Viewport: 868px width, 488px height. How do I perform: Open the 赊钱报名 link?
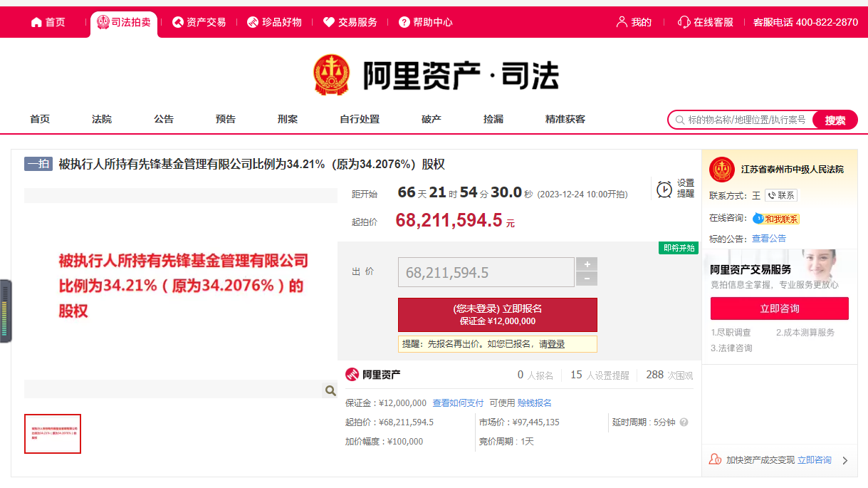click(535, 403)
